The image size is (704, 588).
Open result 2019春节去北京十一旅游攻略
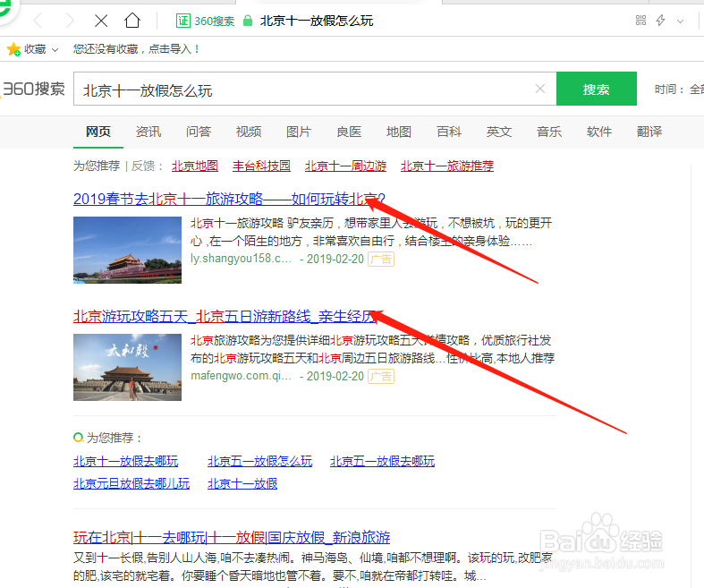coord(229,199)
